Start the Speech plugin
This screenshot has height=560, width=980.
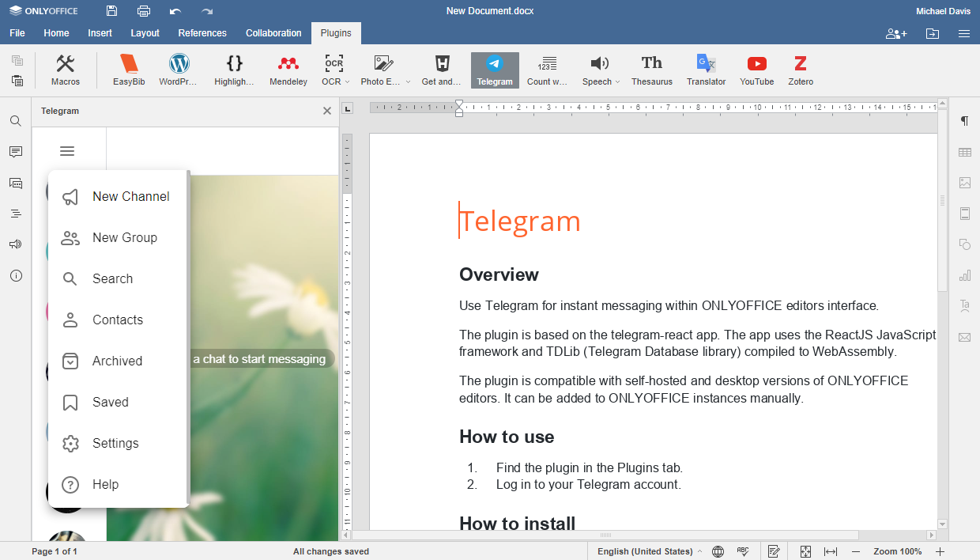click(597, 70)
